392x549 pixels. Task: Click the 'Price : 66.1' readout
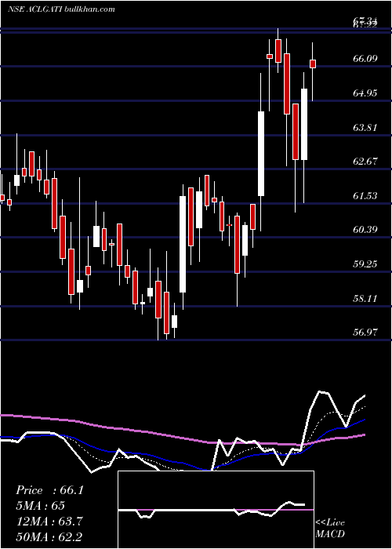click(x=49, y=490)
